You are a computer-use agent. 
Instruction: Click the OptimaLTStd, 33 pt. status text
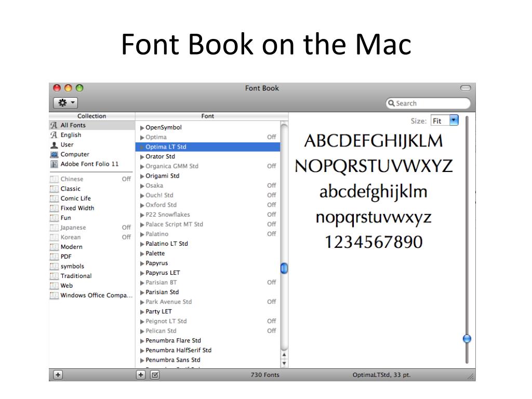point(382,375)
